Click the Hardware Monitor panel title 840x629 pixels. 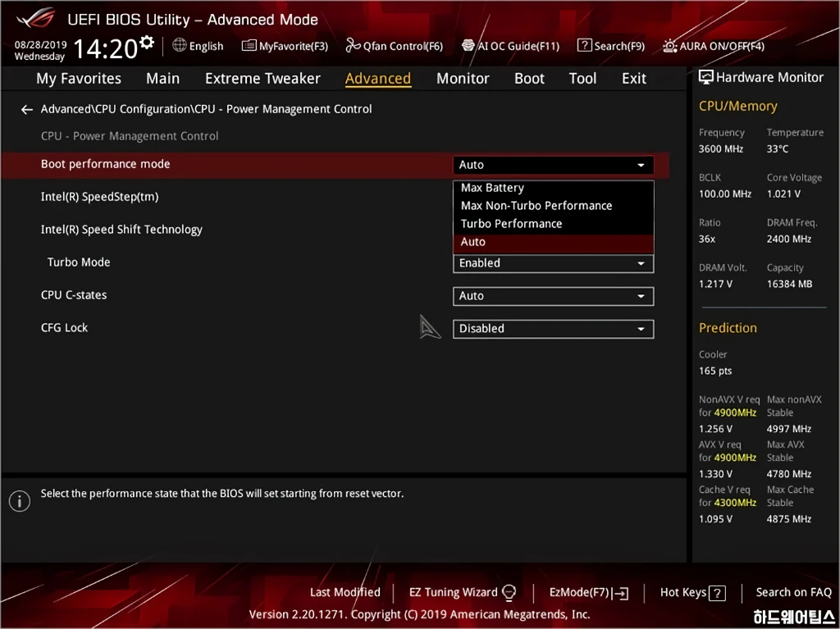click(769, 78)
